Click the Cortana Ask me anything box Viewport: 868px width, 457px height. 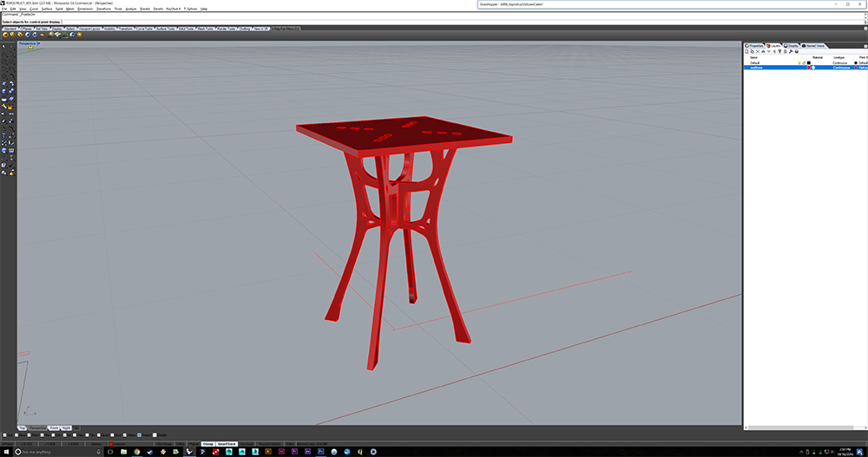click(x=58, y=452)
